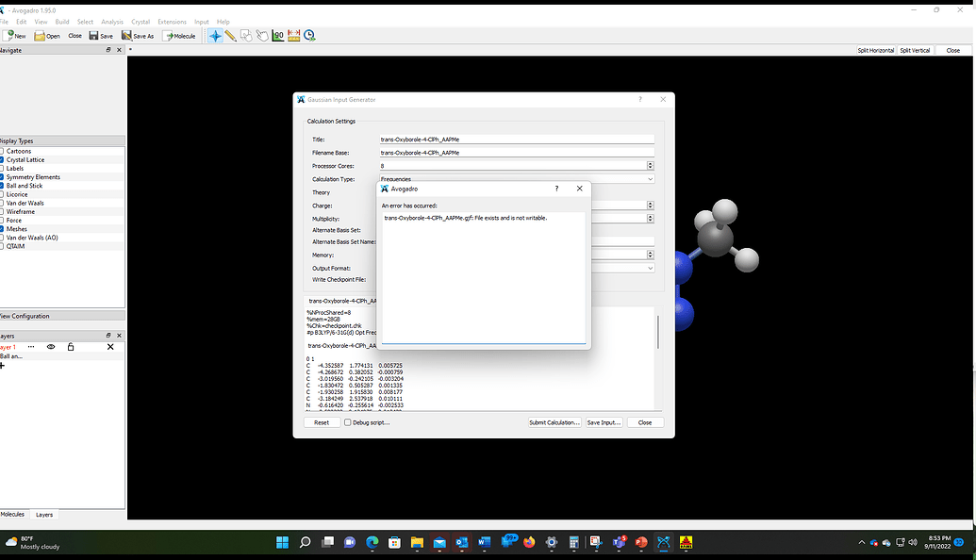The image size is (976, 560).
Task: Add a new layer with plus icon
Action: pyautogui.click(x=3, y=366)
